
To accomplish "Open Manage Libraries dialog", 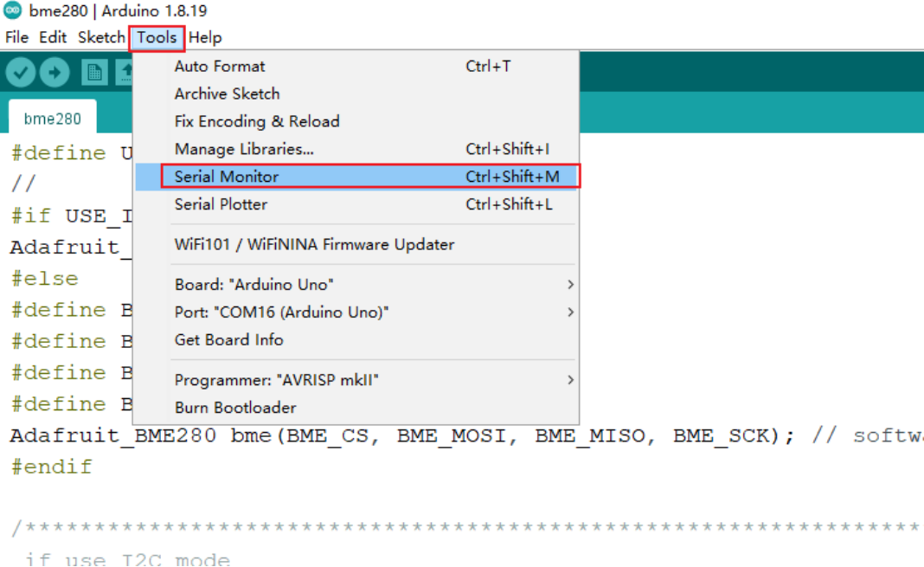I will click(244, 150).
